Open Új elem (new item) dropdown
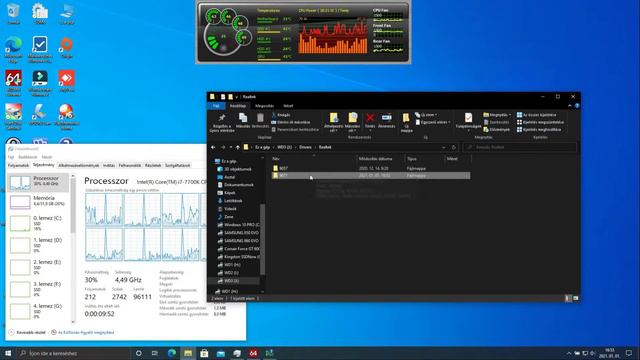 (426, 115)
